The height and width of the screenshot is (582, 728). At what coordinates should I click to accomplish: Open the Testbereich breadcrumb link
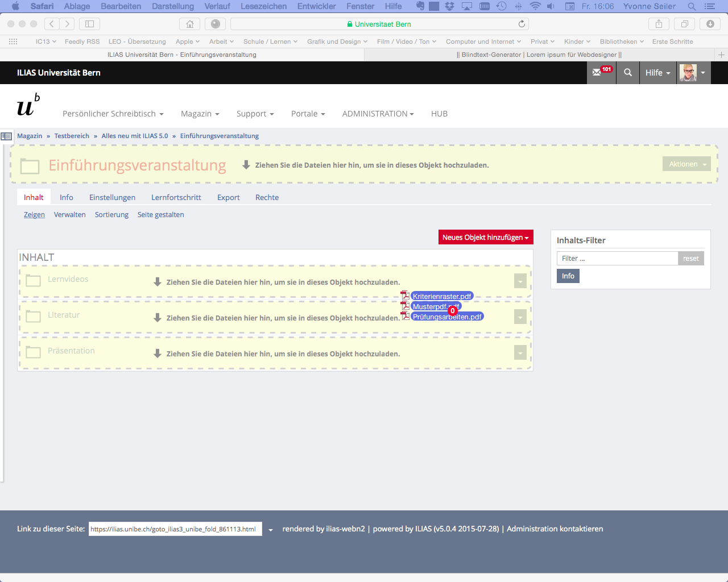[72, 136]
